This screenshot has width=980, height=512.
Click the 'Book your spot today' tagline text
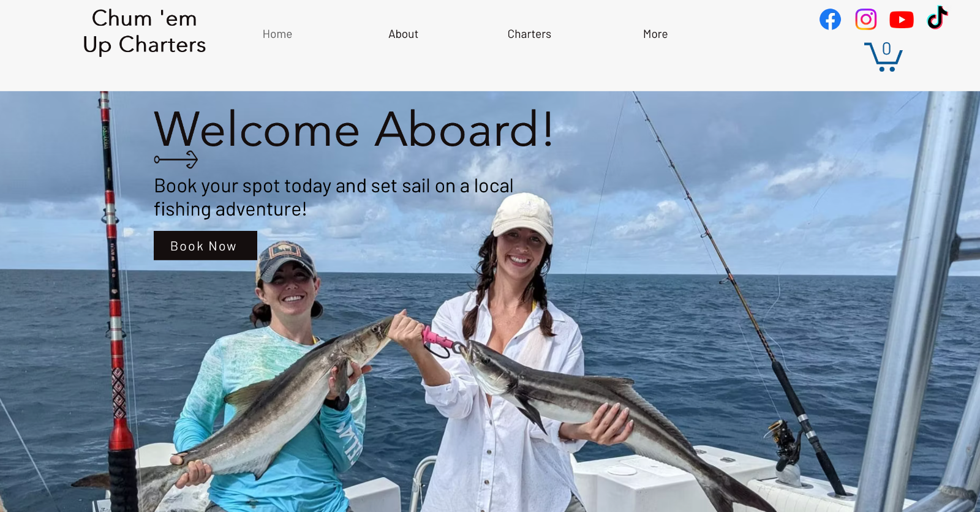pos(334,197)
